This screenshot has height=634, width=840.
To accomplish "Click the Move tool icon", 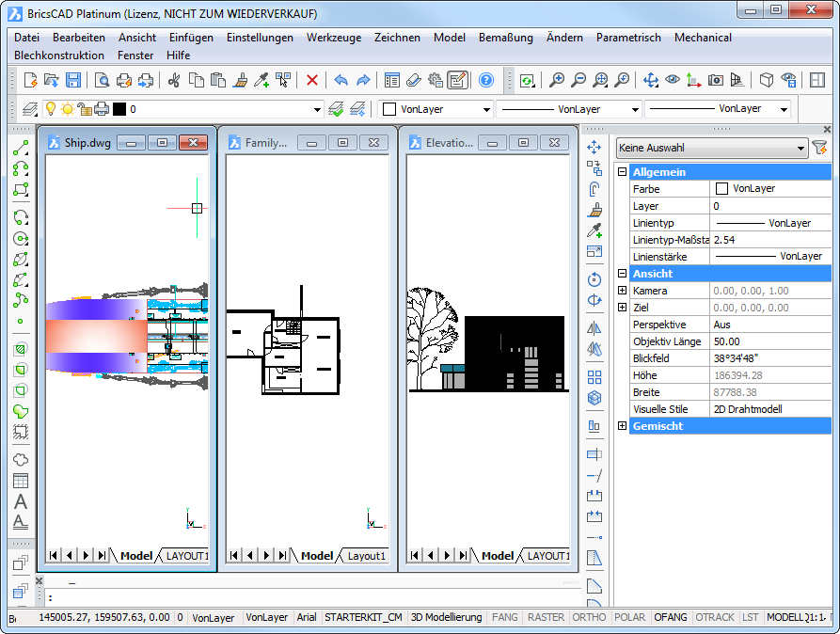I will [594, 148].
